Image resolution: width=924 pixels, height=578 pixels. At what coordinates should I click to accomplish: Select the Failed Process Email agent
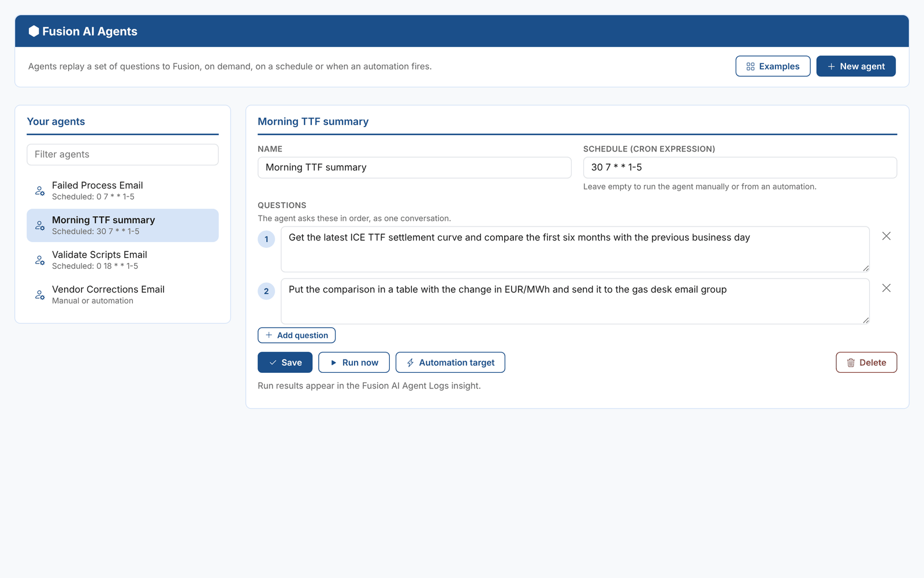tap(122, 191)
